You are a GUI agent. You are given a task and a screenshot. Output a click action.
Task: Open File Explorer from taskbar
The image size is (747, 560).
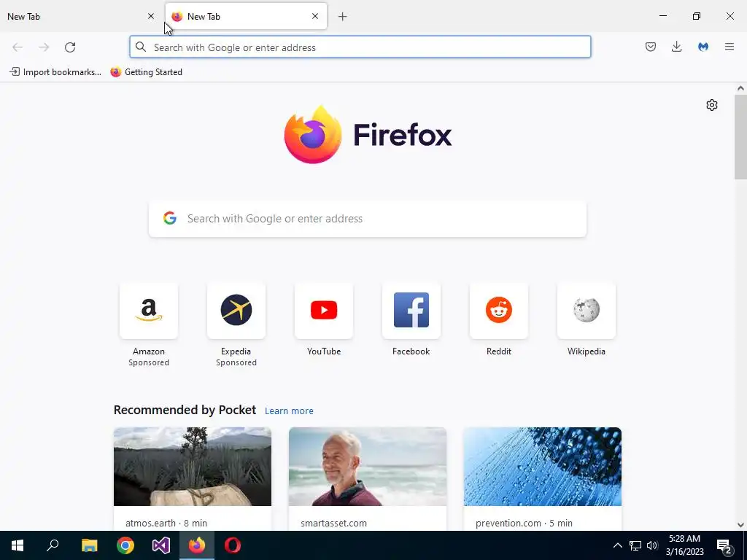[89, 545]
